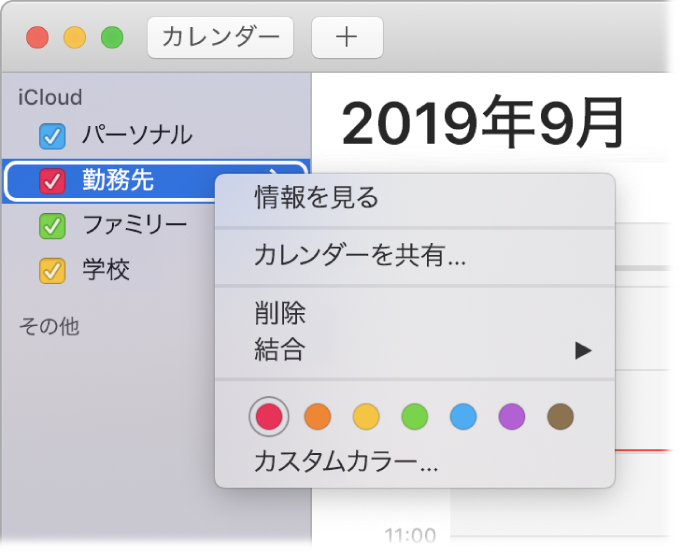The image size is (686, 556).
Task: Toggle the 学校 calendar checkbox
Action: click(x=52, y=271)
